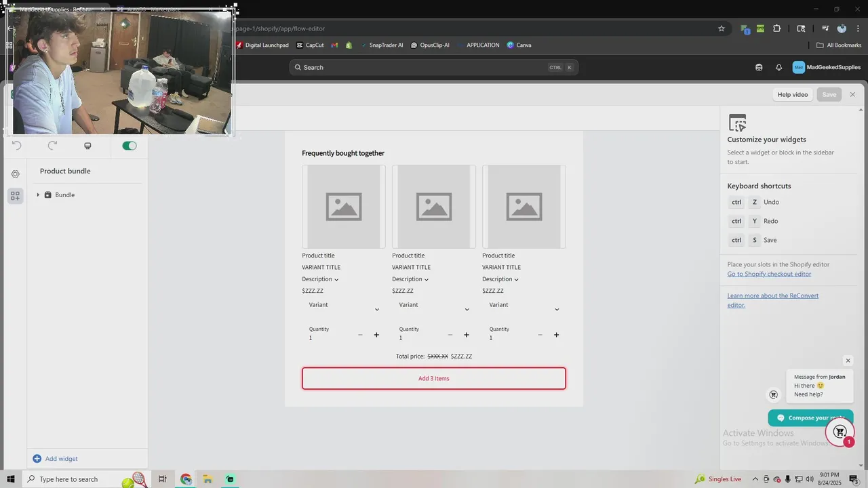Decrease quantity of second product

pos(450,335)
